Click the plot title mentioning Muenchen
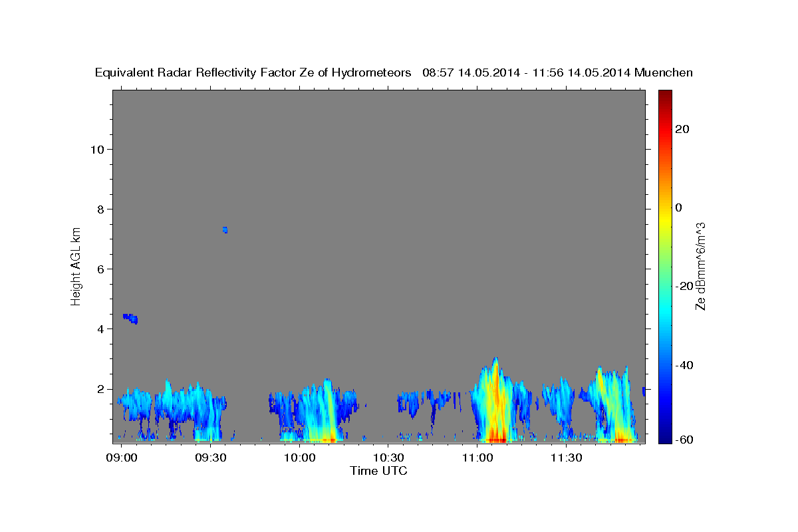 click(x=394, y=72)
